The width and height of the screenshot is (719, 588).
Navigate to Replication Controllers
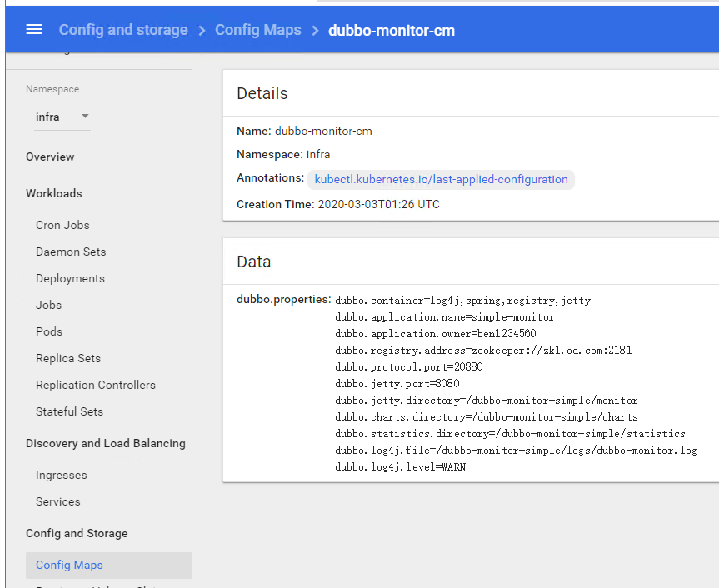(96, 385)
